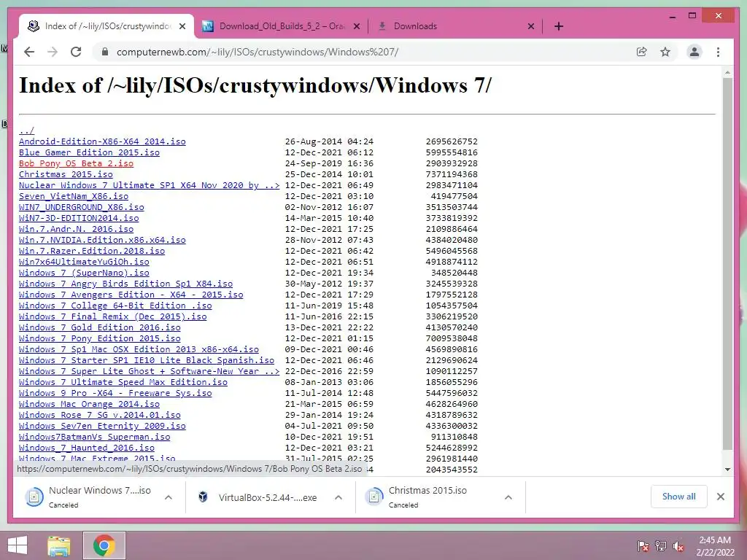Switch to the Download_Old_Builds_5_2 tab
The width and height of the screenshot is (747, 560).
[x=281, y=26]
